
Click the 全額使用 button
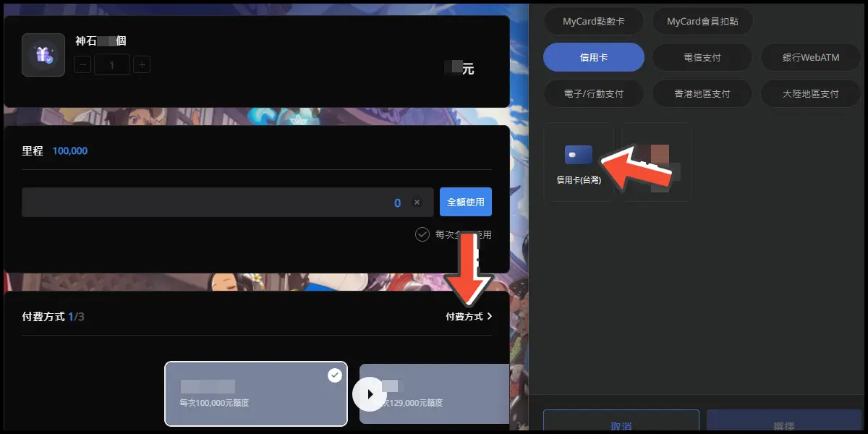point(465,203)
